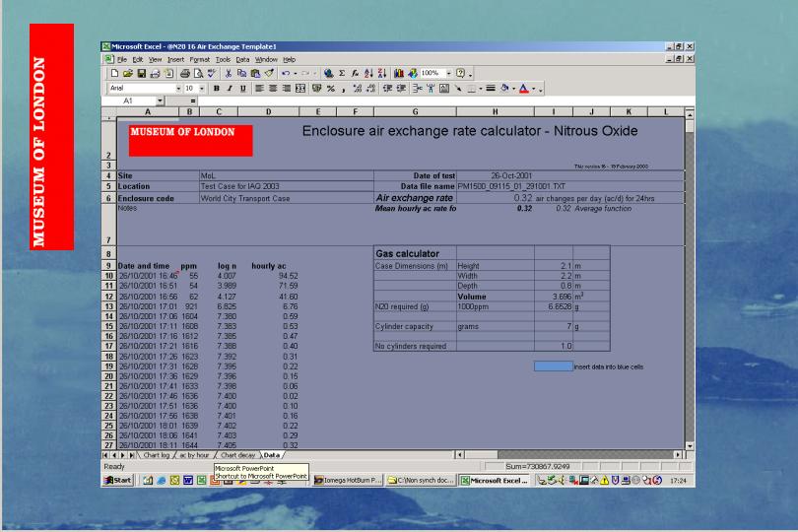The height and width of the screenshot is (532, 798).
Task: Align cell text left
Action: [x=259, y=89]
